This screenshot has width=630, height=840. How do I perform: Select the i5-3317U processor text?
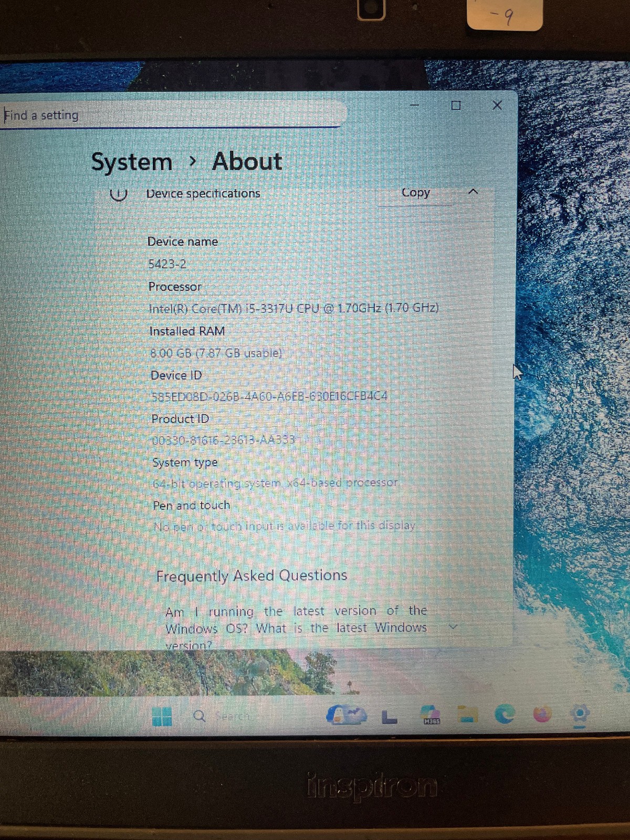click(x=294, y=308)
